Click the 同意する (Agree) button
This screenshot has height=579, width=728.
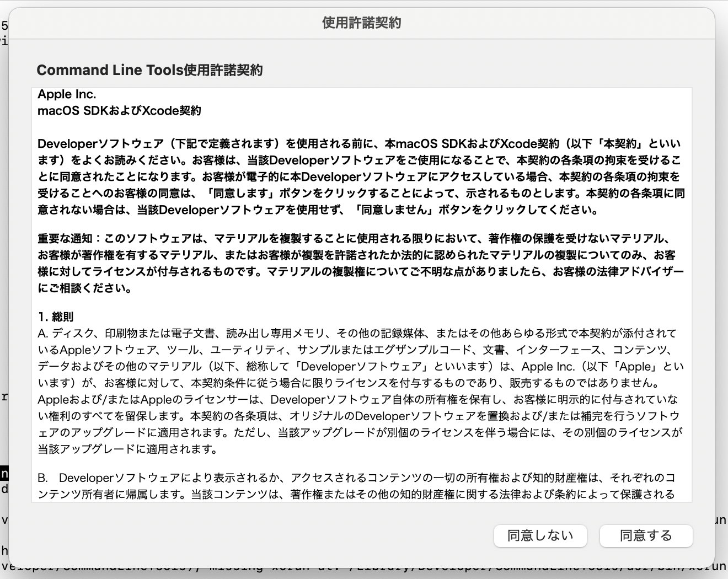point(646,535)
